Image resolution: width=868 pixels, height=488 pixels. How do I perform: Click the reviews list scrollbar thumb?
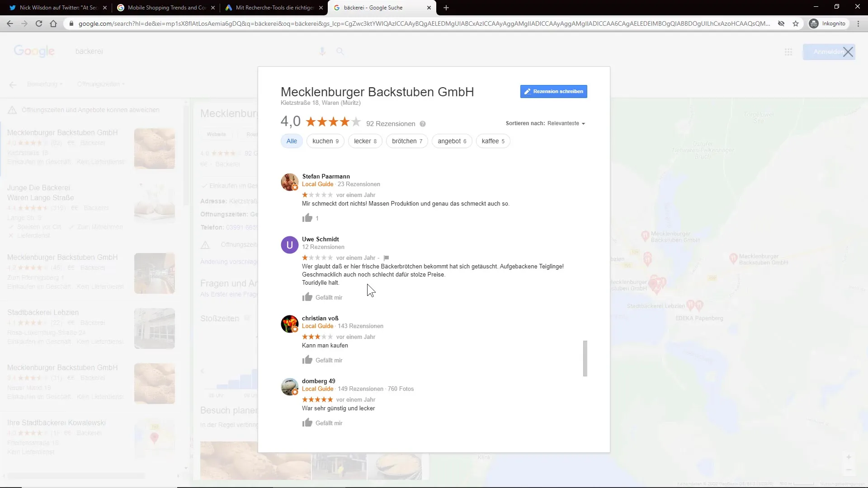[585, 358]
